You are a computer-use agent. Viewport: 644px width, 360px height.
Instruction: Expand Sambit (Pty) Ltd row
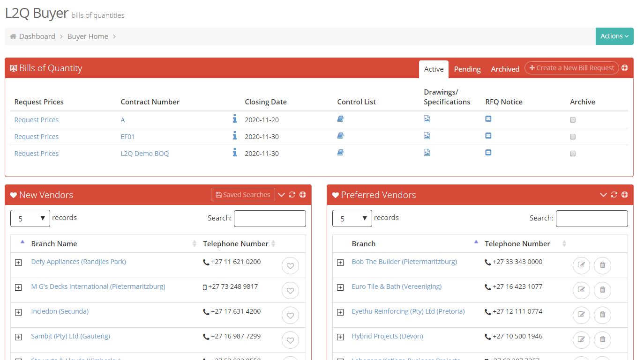[18, 337]
